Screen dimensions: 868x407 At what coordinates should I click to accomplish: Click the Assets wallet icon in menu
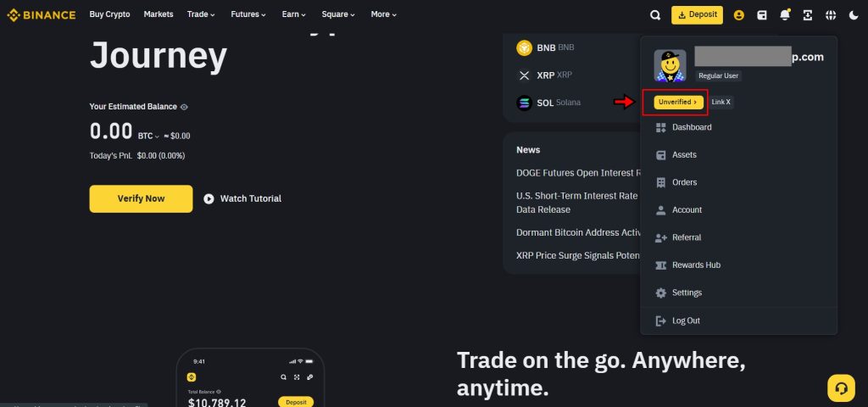pyautogui.click(x=660, y=155)
